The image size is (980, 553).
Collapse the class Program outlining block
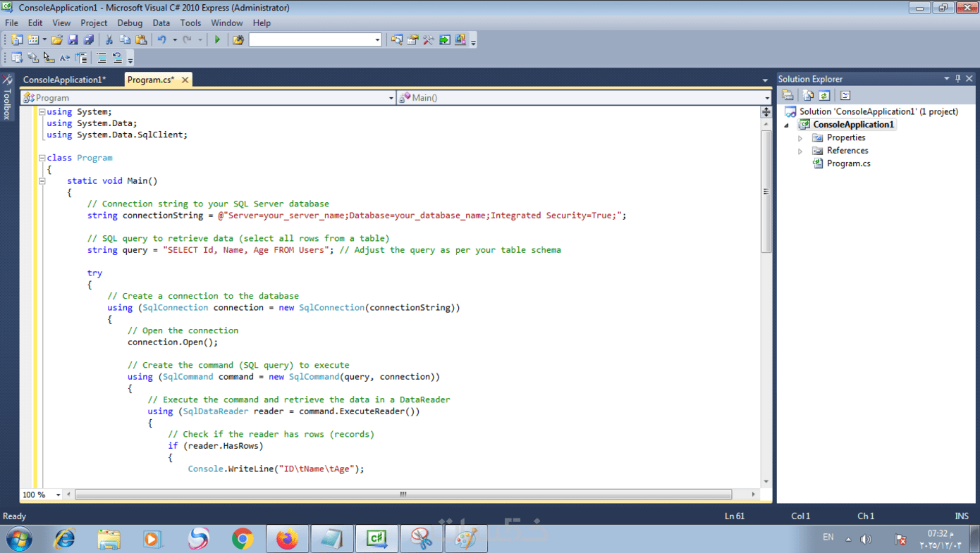tap(42, 158)
